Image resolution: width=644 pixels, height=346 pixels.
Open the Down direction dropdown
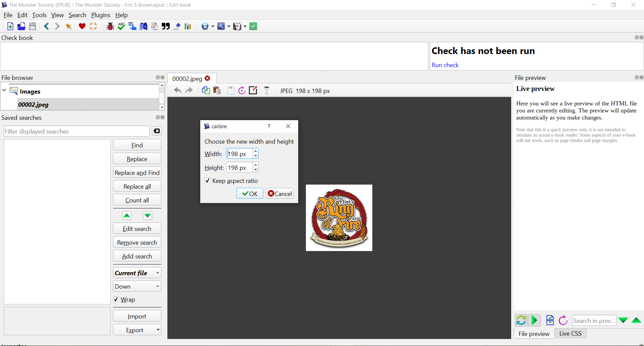pyautogui.click(x=137, y=286)
